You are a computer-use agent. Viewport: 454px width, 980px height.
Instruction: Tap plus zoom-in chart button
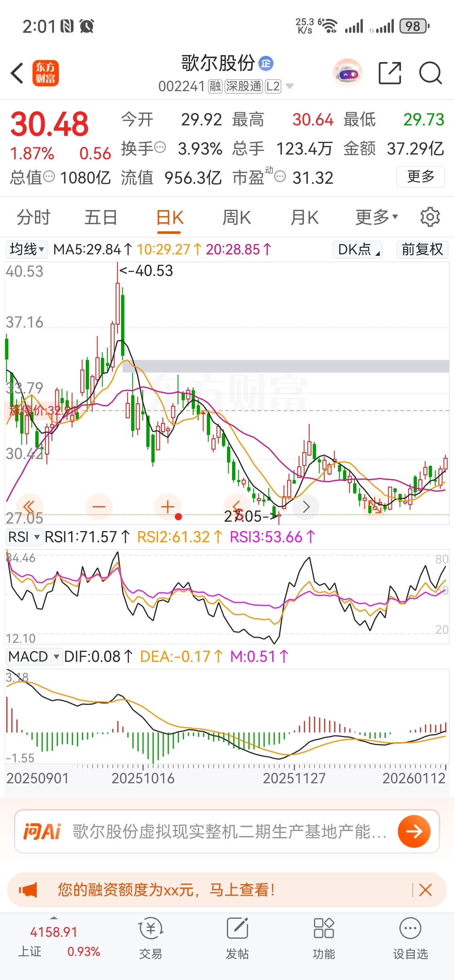168,506
